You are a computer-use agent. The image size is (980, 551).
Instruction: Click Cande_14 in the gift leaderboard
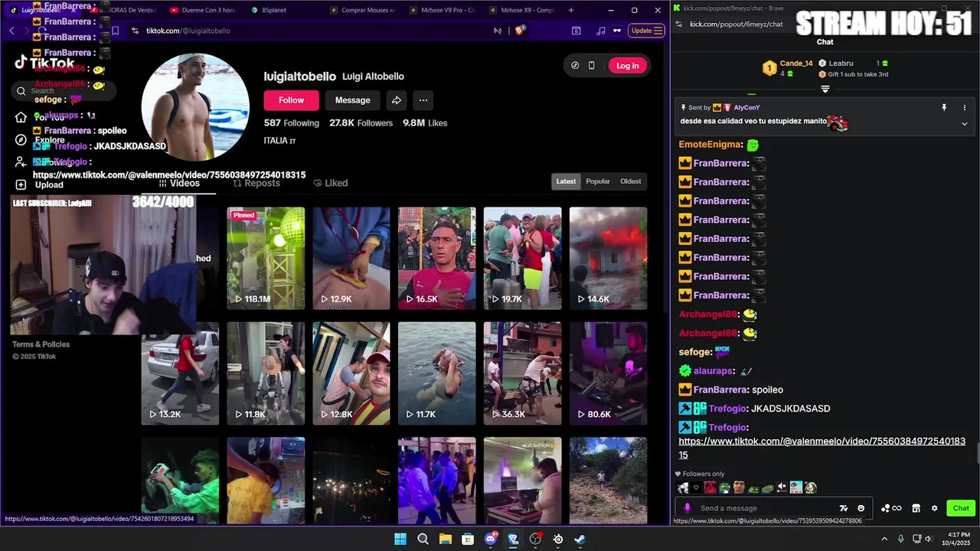796,64
